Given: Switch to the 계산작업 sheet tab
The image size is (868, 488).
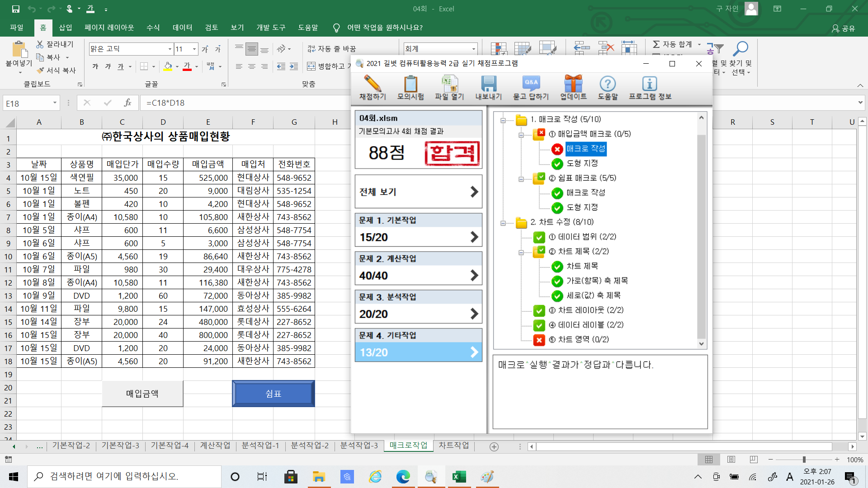Looking at the screenshot, I should (x=215, y=446).
